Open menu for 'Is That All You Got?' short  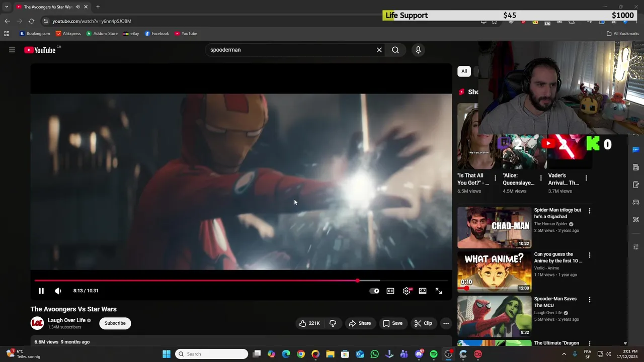click(496, 178)
